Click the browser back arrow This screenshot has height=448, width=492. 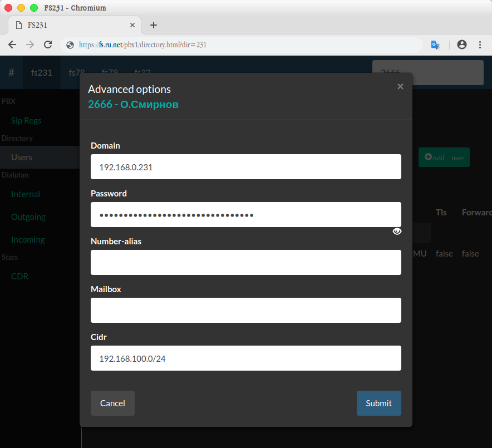pos(12,45)
